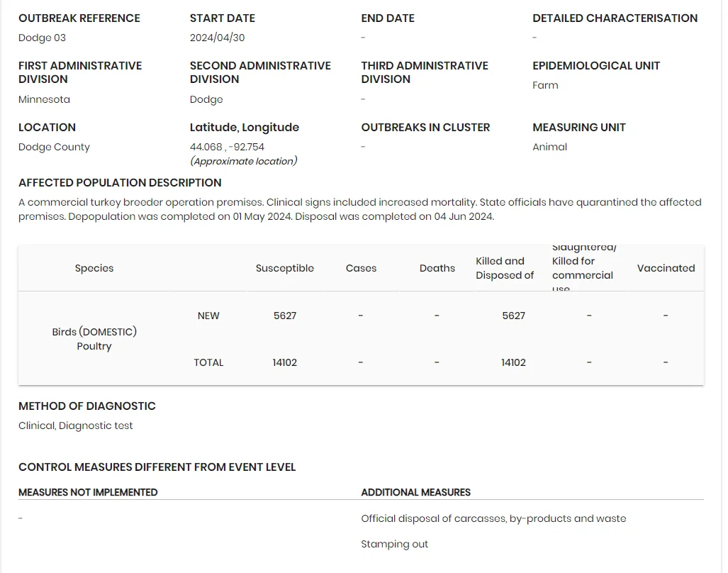Click the Killed and Disposed of header
Viewport: 728px width, 573px height.
pos(505,268)
